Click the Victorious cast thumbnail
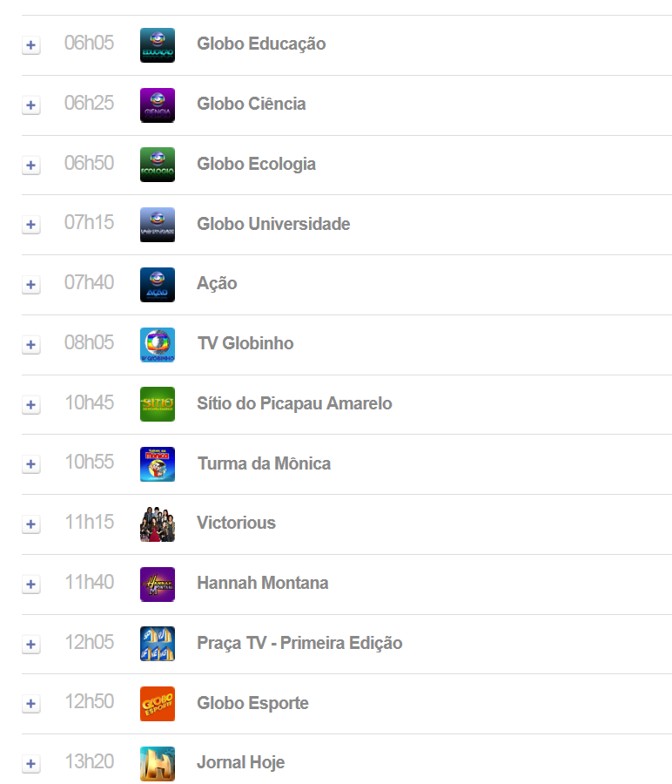The image size is (672, 784). coord(158,524)
